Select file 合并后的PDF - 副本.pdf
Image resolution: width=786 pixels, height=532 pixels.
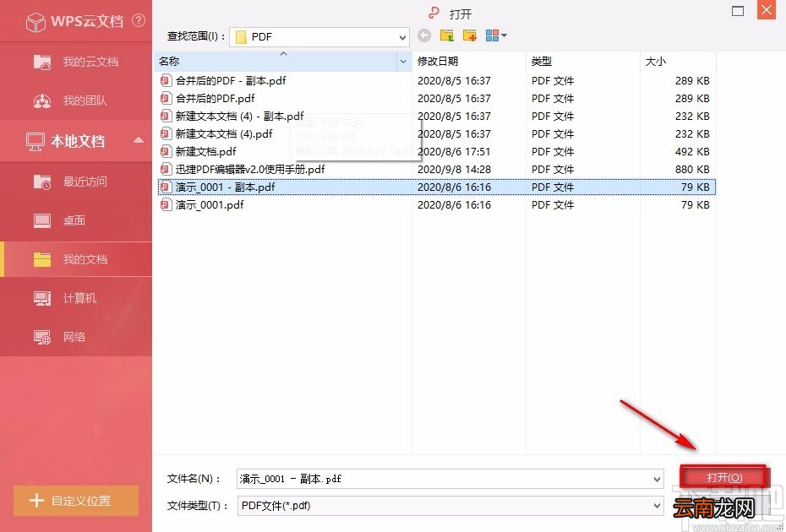click(x=231, y=81)
